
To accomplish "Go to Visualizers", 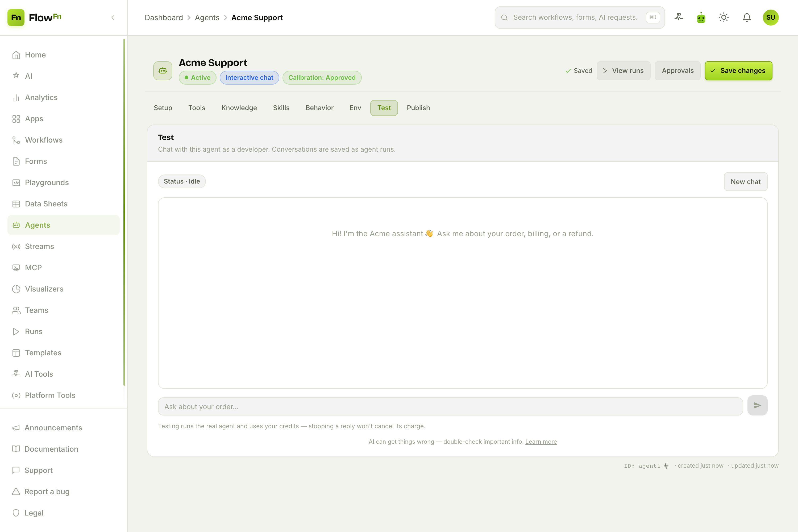I will (64, 289).
